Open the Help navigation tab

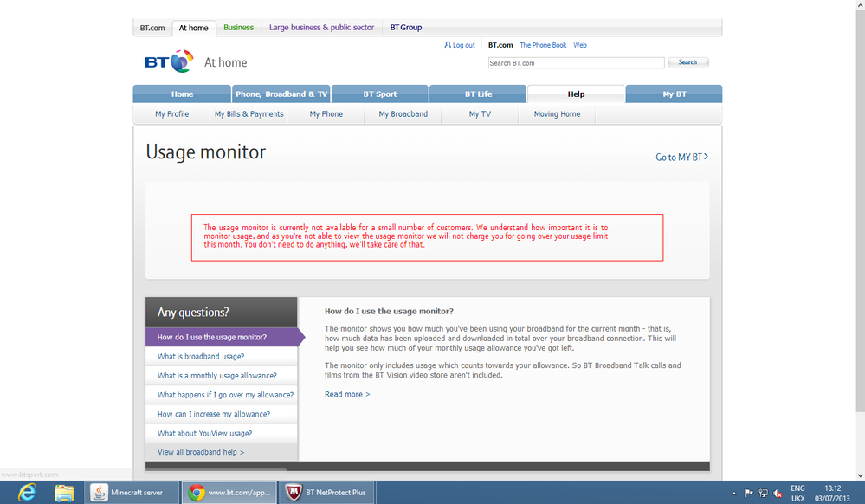tap(576, 94)
